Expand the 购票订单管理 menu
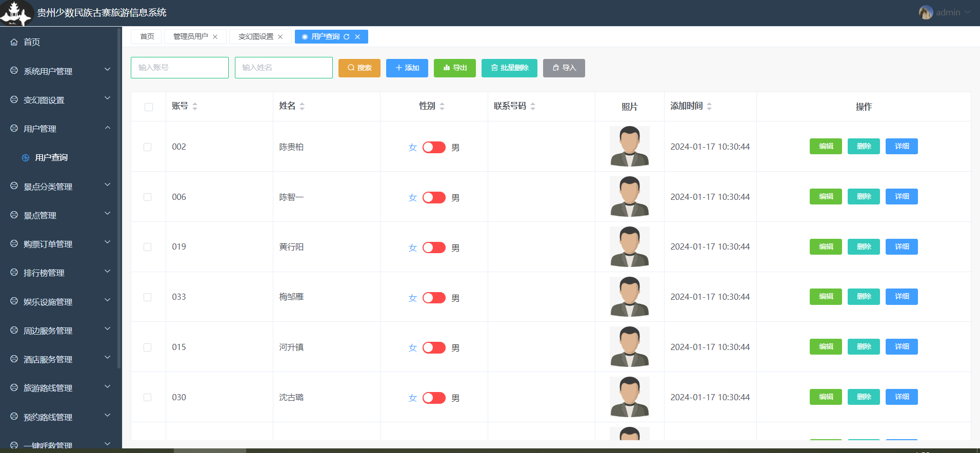The image size is (980, 453). click(108, 242)
